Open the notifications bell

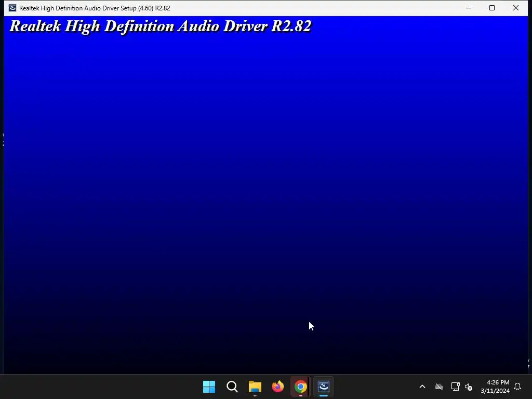coord(517,387)
